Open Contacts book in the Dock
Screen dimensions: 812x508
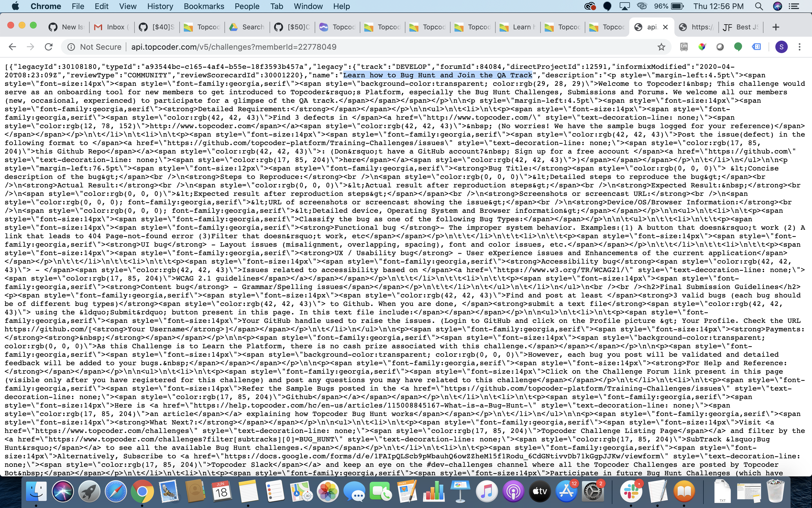point(195,491)
